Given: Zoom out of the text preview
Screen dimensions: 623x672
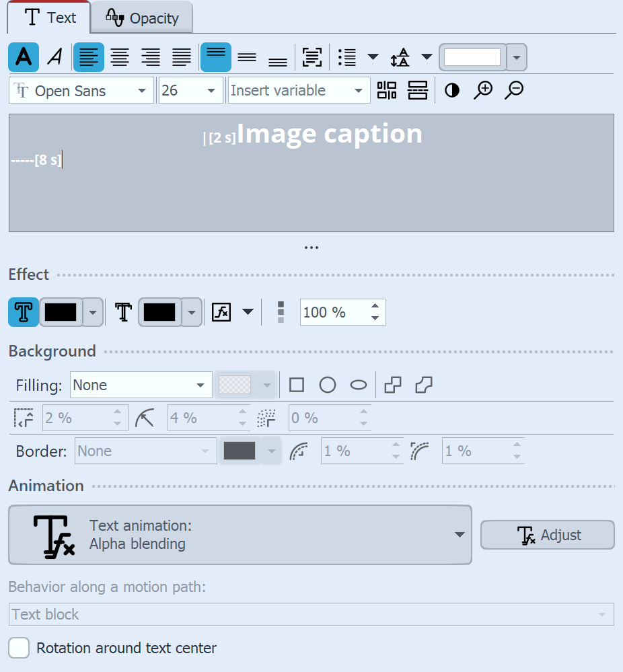Looking at the screenshot, I should pos(513,90).
